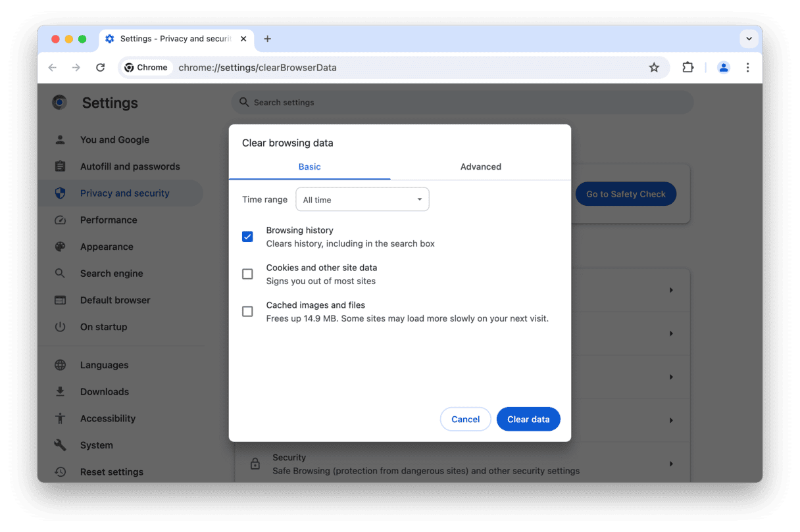Enable Cached images and files checkbox
Viewport: 800px width, 532px height.
pos(247,312)
